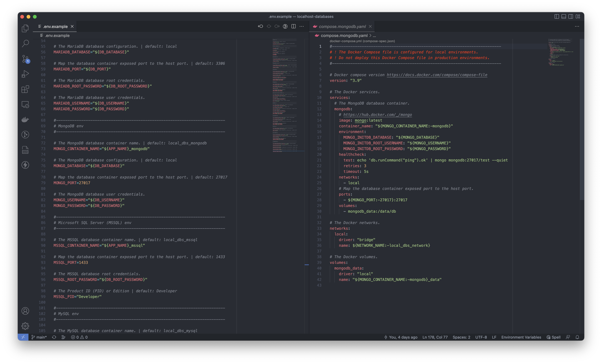Open branch picker via main* status item

(39, 337)
